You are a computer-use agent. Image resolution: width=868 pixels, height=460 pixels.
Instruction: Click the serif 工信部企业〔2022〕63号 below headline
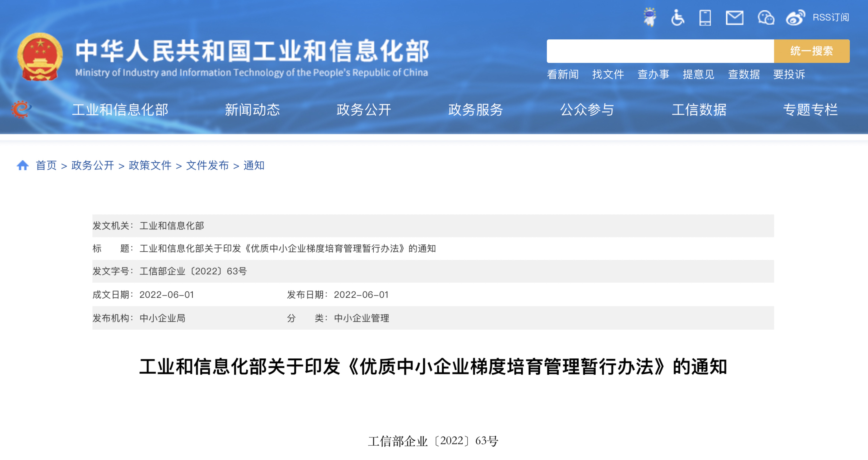click(x=433, y=441)
